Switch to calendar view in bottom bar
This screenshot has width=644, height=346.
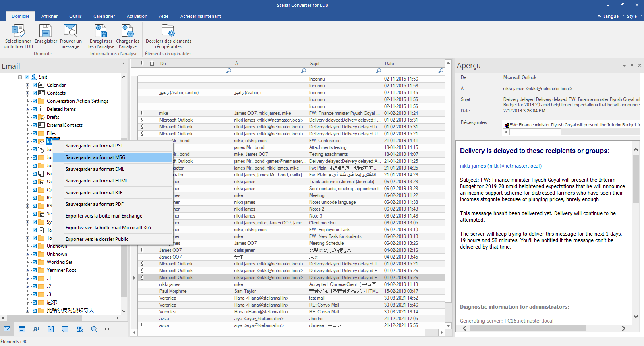(22, 329)
